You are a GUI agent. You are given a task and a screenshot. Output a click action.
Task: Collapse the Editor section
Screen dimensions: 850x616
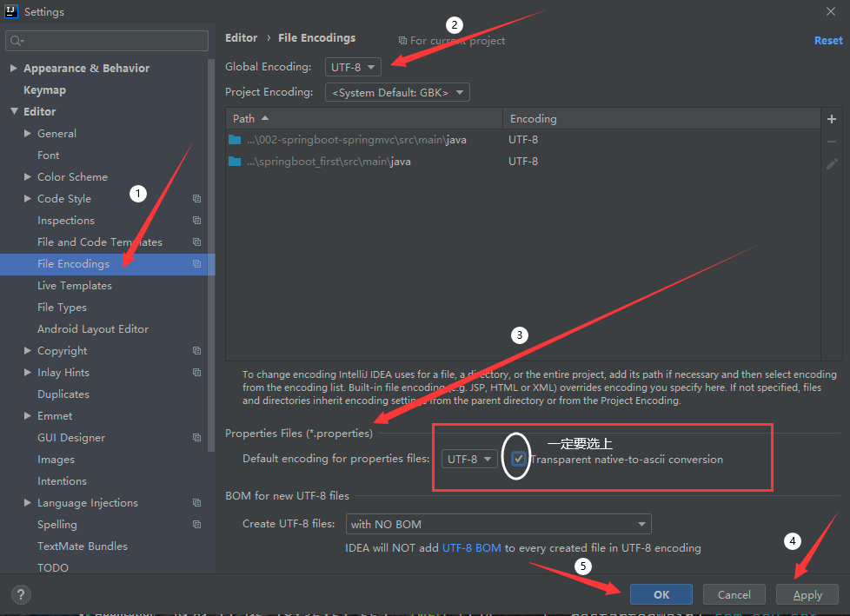[14, 111]
